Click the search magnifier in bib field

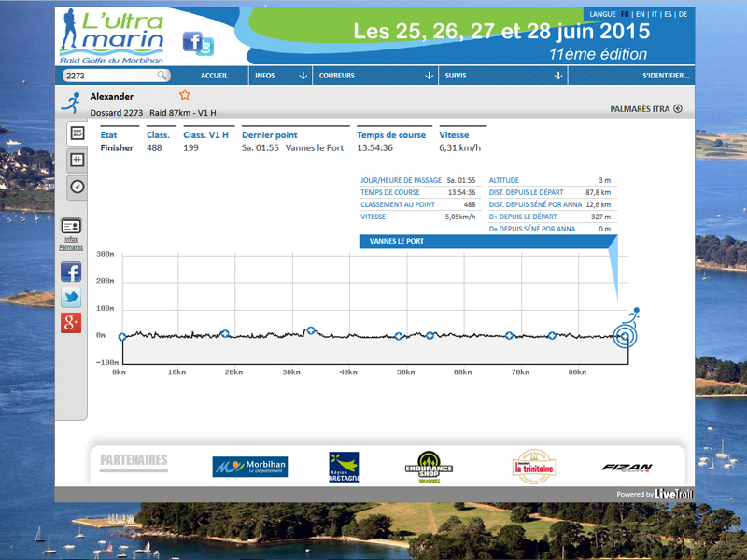[x=162, y=76]
